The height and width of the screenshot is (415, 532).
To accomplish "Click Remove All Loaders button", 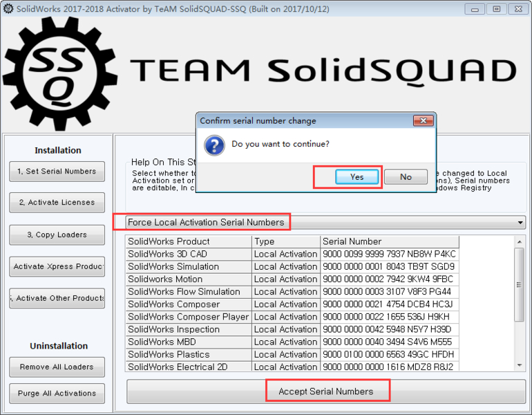I will pyautogui.click(x=57, y=367).
